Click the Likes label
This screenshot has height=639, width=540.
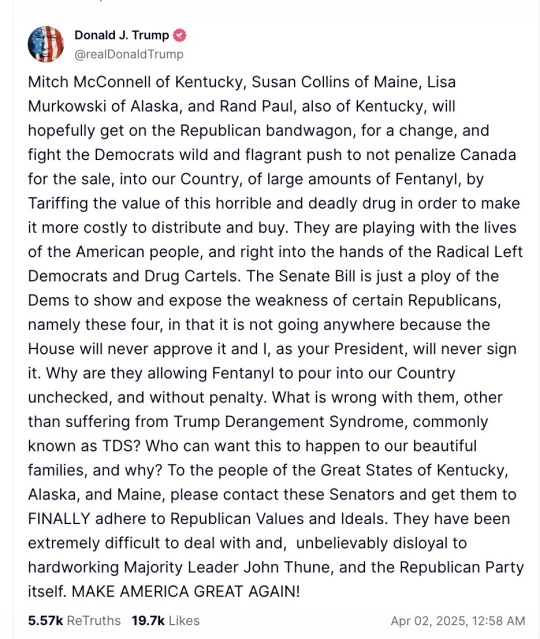click(x=184, y=621)
